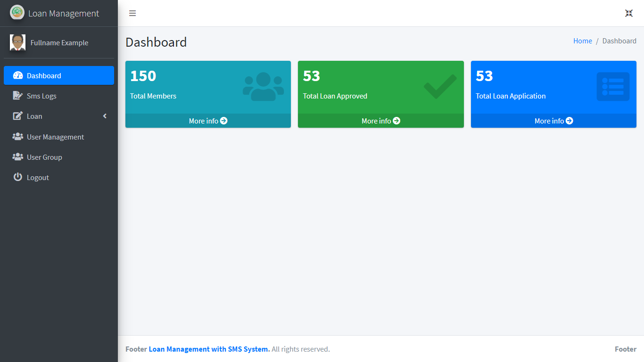Open More info under Total Loan Application
The width and height of the screenshot is (644, 362).
click(x=553, y=121)
